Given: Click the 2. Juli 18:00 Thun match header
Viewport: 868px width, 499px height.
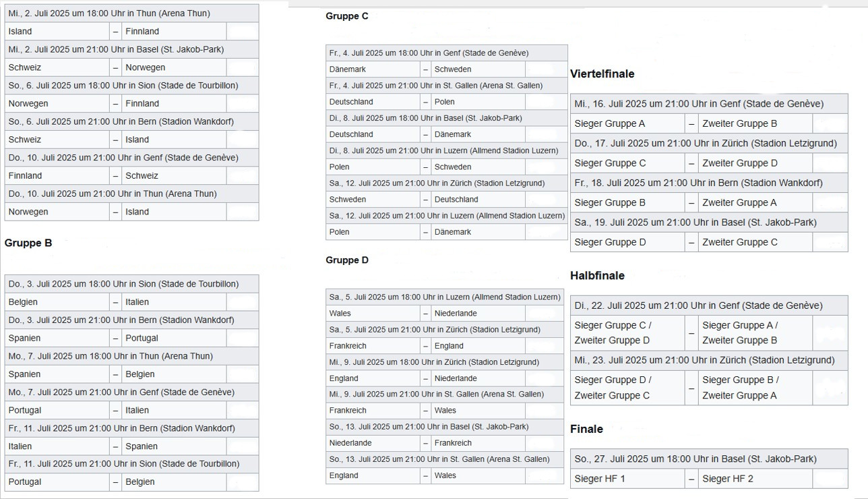Looking at the screenshot, I should pos(109,13).
